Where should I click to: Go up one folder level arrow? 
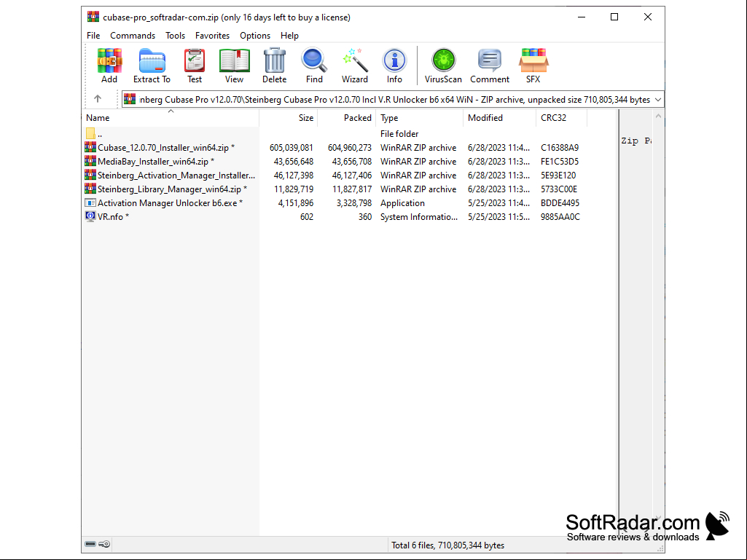[x=98, y=99]
